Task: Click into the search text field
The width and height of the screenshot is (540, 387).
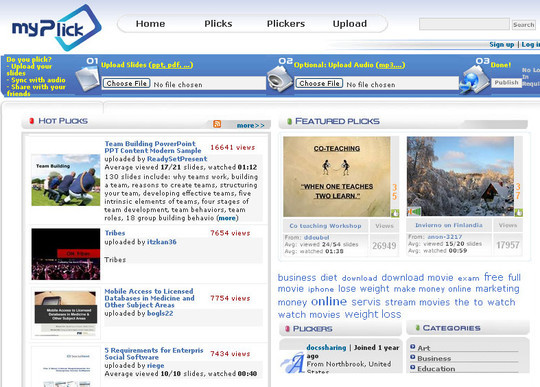Action: [x=464, y=24]
